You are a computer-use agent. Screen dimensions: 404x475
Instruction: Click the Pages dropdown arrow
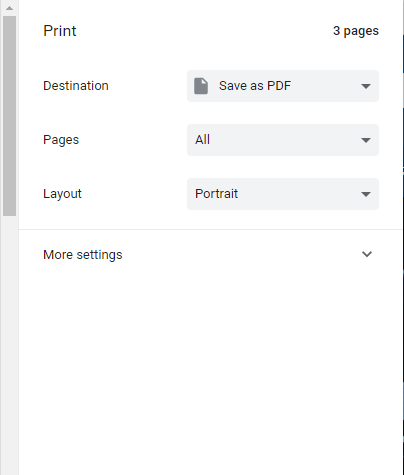(x=366, y=140)
